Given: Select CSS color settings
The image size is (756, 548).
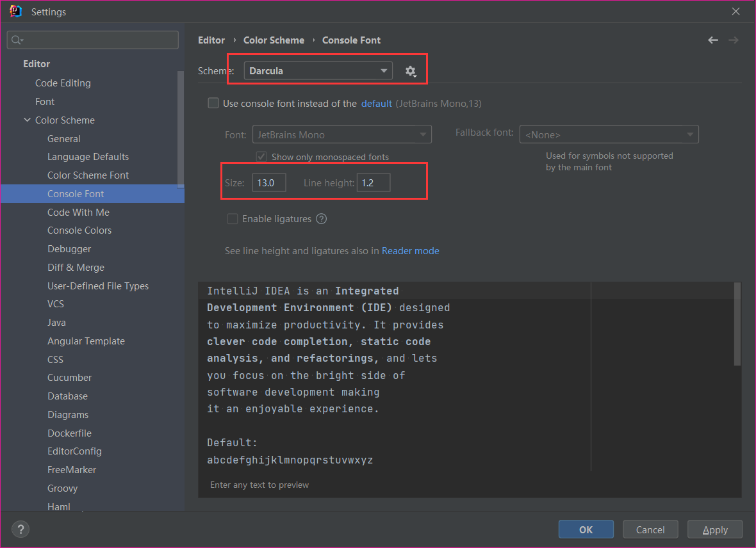Looking at the screenshot, I should tap(55, 360).
